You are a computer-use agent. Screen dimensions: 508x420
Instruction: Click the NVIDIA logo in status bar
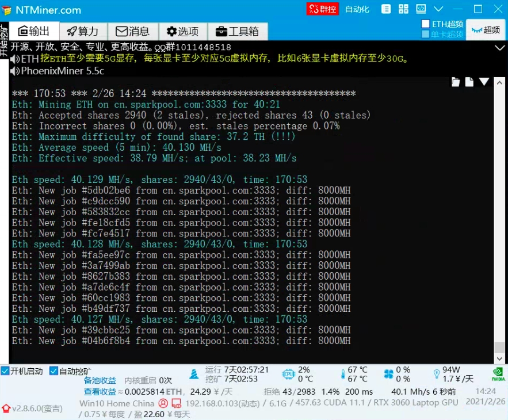click(x=498, y=375)
